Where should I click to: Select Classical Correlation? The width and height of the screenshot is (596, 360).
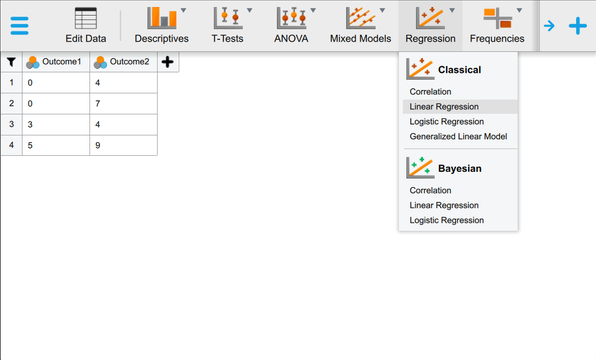(460, 92)
